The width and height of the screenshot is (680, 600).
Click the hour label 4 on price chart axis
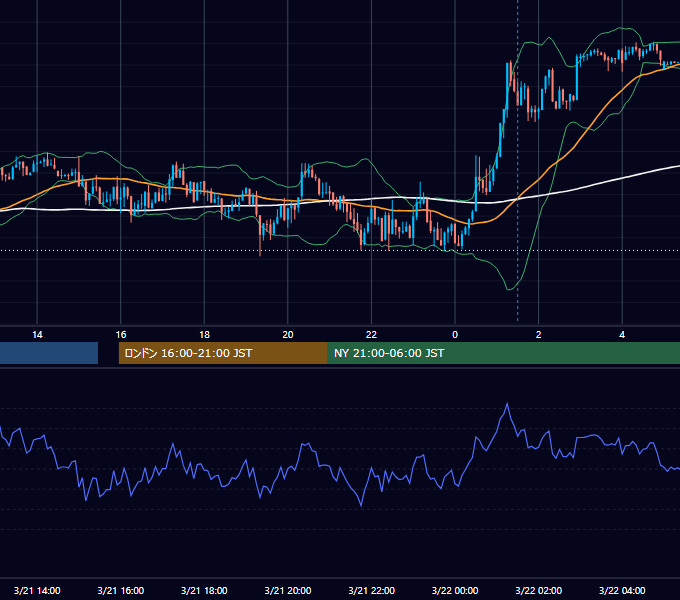click(622, 335)
